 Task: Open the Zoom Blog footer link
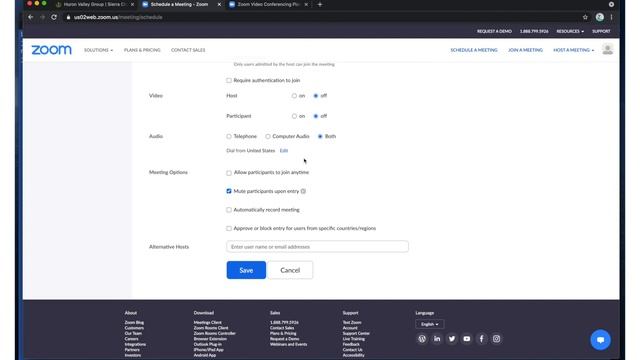[x=134, y=322]
